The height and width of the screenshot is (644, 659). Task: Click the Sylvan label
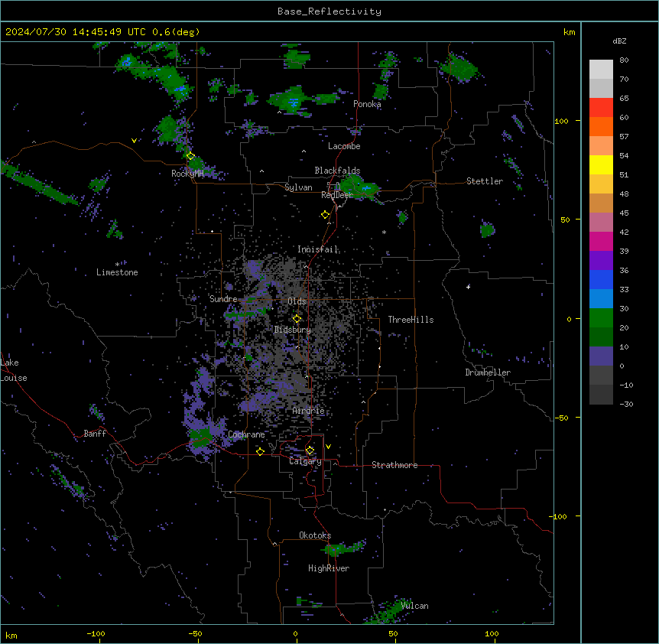click(x=298, y=187)
